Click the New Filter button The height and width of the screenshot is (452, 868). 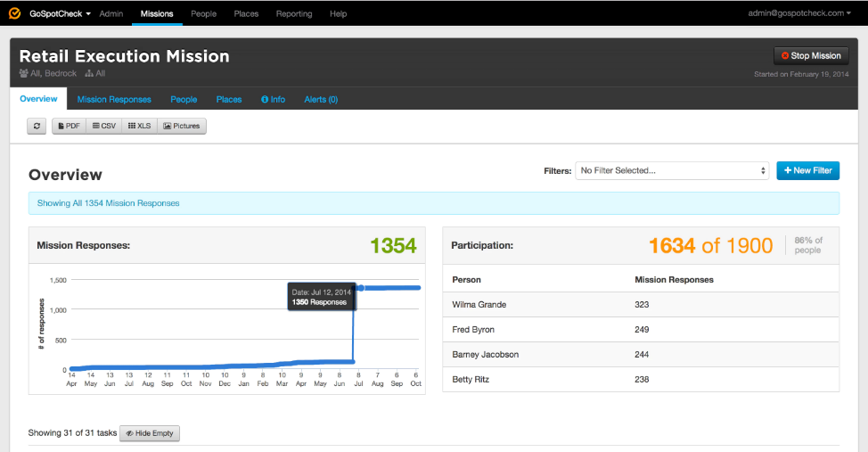tap(807, 170)
